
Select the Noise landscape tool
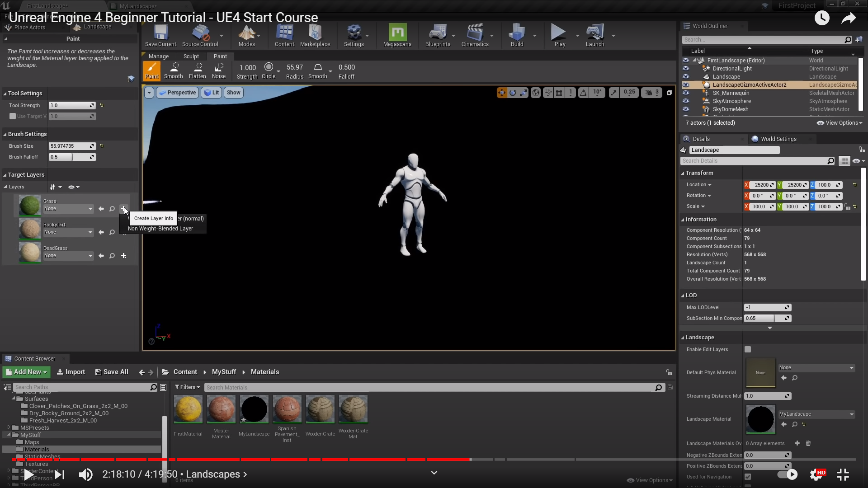click(218, 71)
